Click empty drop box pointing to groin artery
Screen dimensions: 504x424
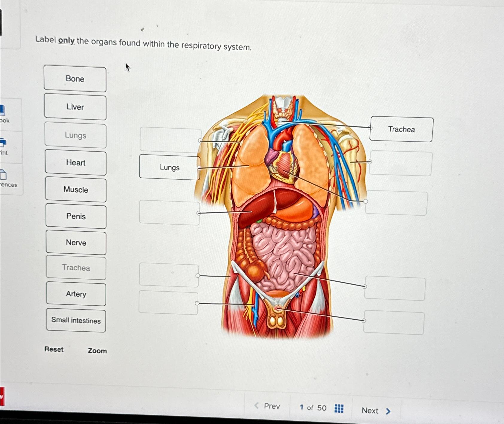tap(168, 303)
